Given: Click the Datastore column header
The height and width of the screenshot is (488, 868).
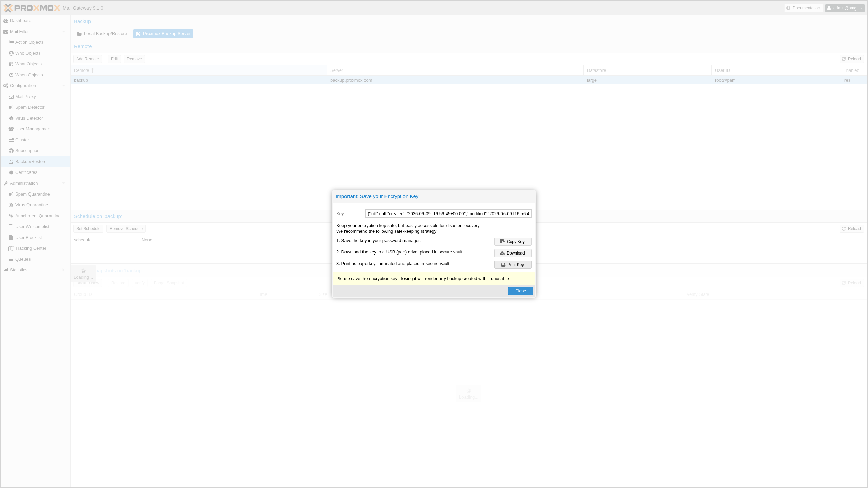Looking at the screenshot, I should [647, 70].
